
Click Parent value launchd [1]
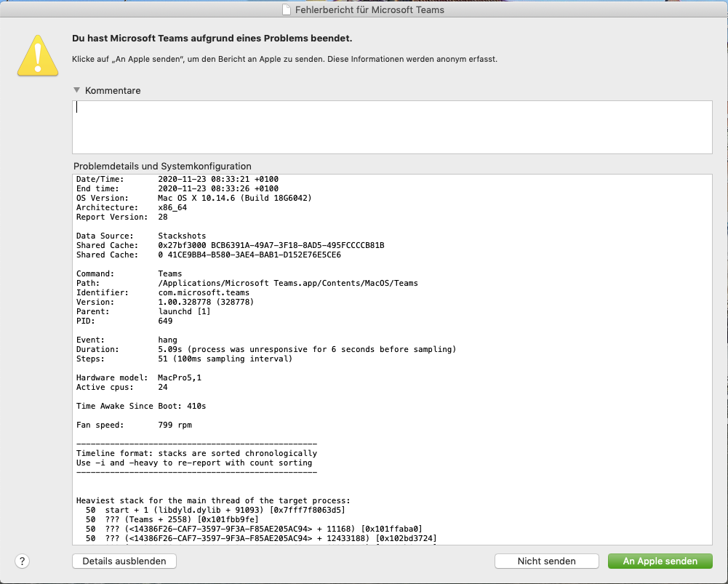pyautogui.click(x=184, y=311)
